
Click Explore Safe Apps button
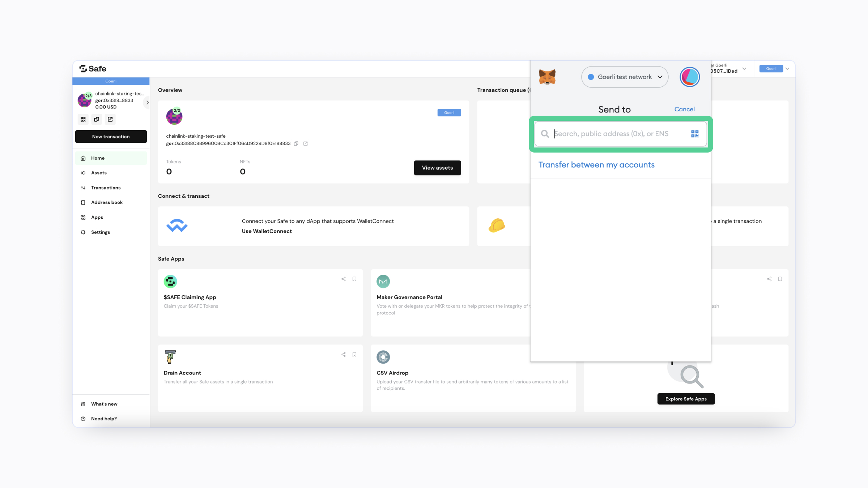tap(686, 399)
